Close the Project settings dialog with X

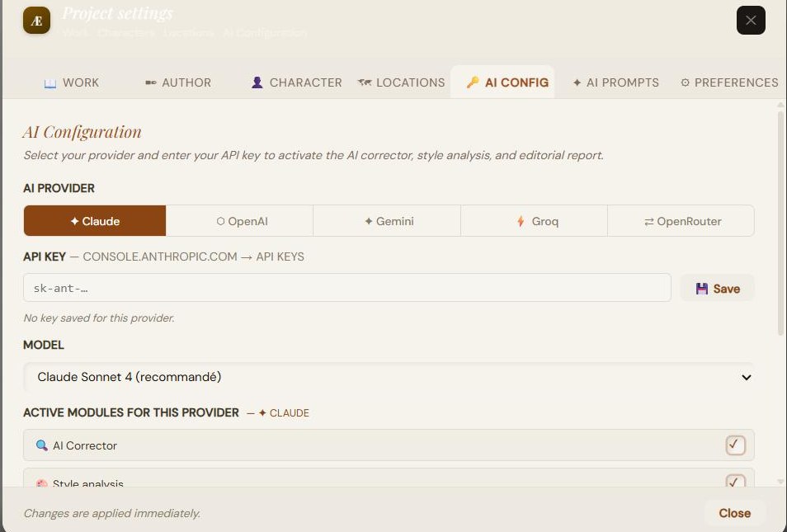tap(751, 21)
